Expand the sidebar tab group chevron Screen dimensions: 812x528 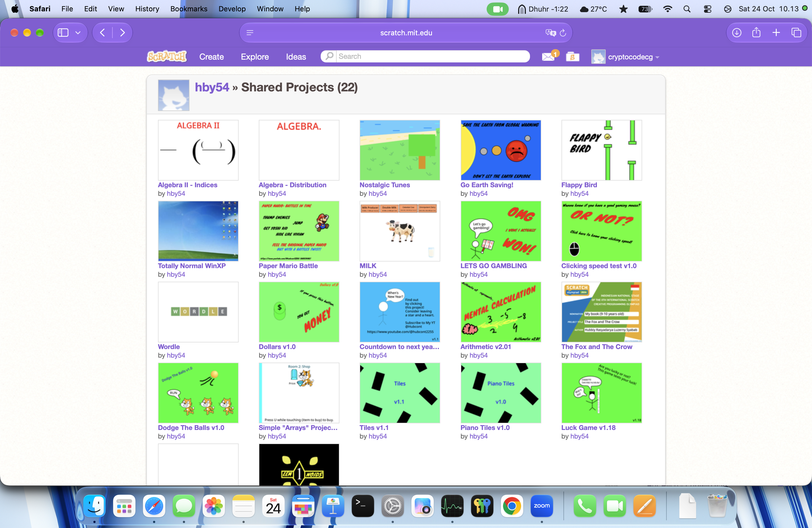click(78, 33)
